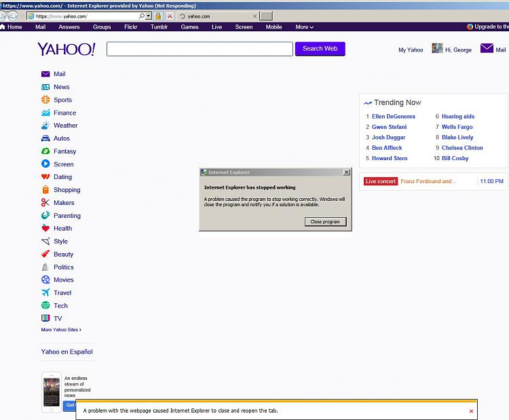The width and height of the screenshot is (509, 420).
Task: Open Mobile in the top navigation bar
Action: click(x=274, y=27)
